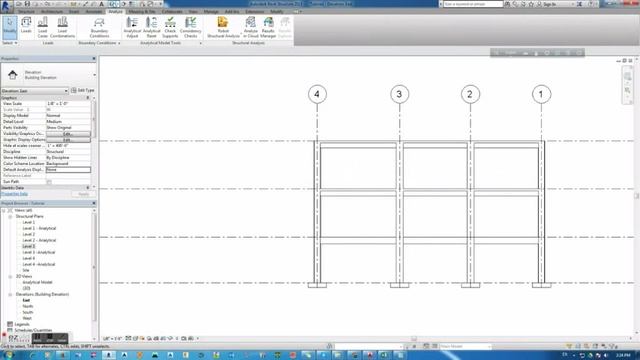Click the Apply button in Properties
Image resolution: width=640 pixels, height=360 pixels.
pyautogui.click(x=84, y=194)
